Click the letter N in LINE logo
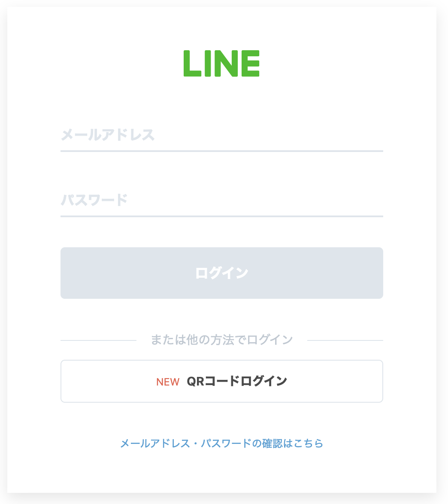The image size is (448, 504). coord(227,64)
